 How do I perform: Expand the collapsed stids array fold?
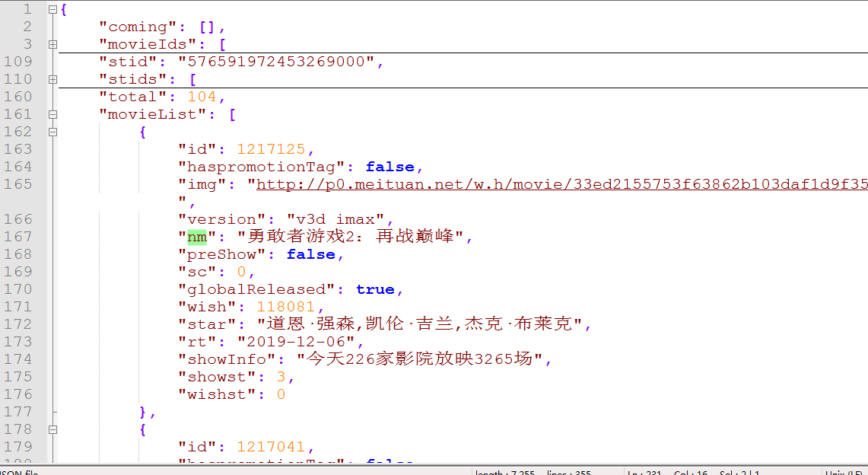pyautogui.click(x=52, y=78)
